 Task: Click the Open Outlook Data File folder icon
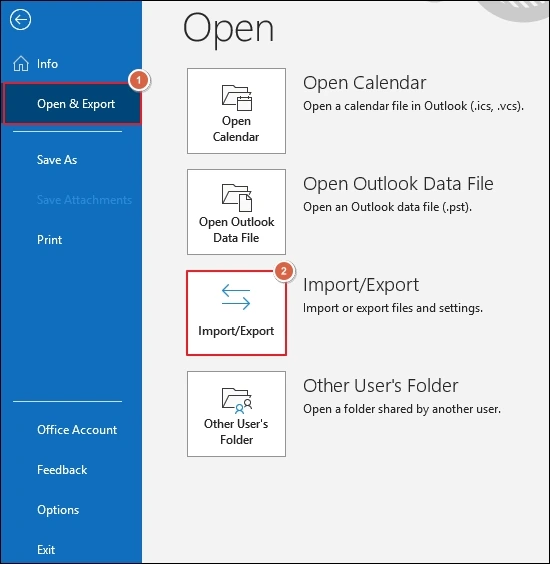[x=237, y=197]
